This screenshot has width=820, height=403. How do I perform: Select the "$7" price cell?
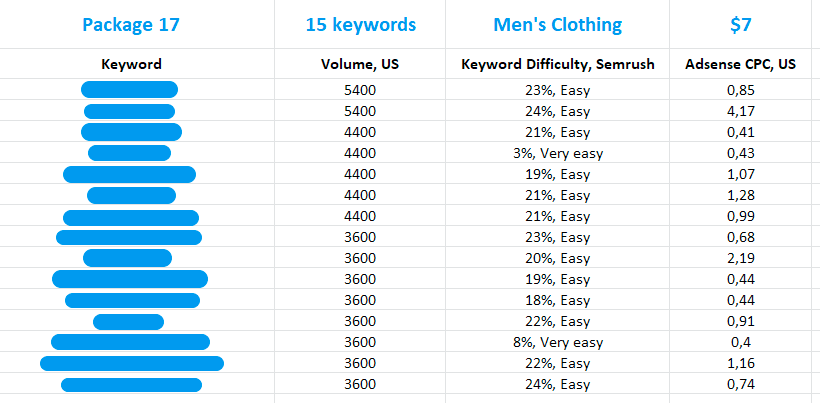pos(741,25)
